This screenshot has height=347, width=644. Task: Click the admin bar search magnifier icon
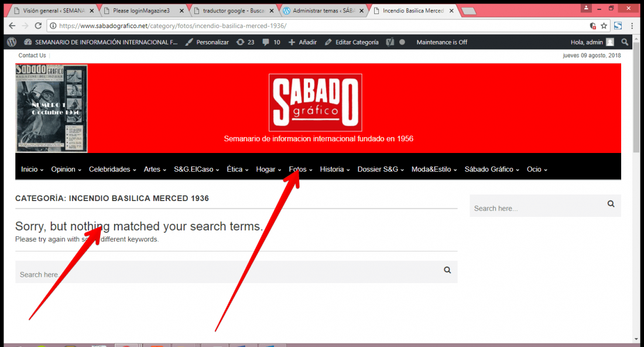click(x=625, y=42)
